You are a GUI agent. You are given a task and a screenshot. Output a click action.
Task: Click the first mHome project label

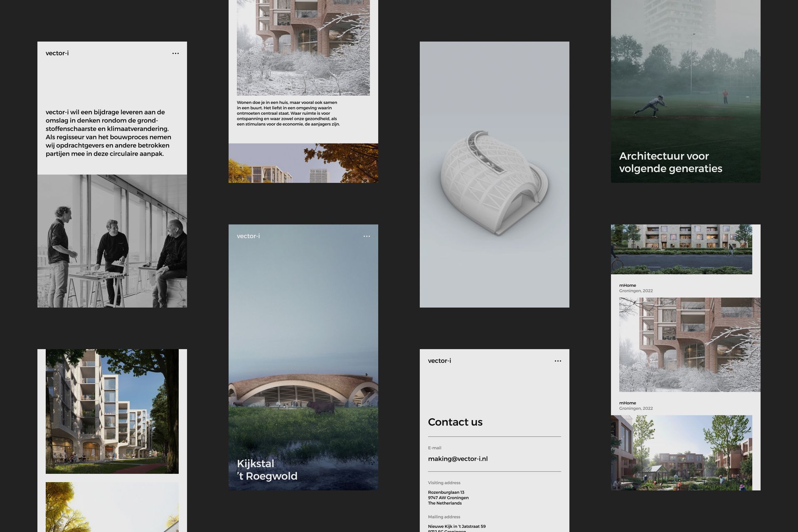click(628, 286)
